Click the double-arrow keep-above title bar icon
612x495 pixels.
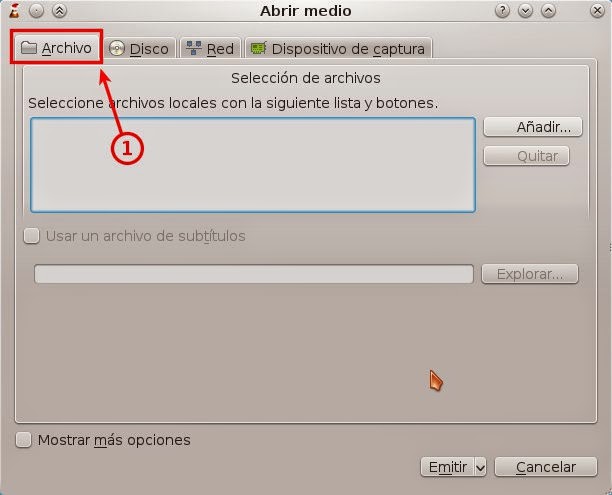tap(59, 11)
